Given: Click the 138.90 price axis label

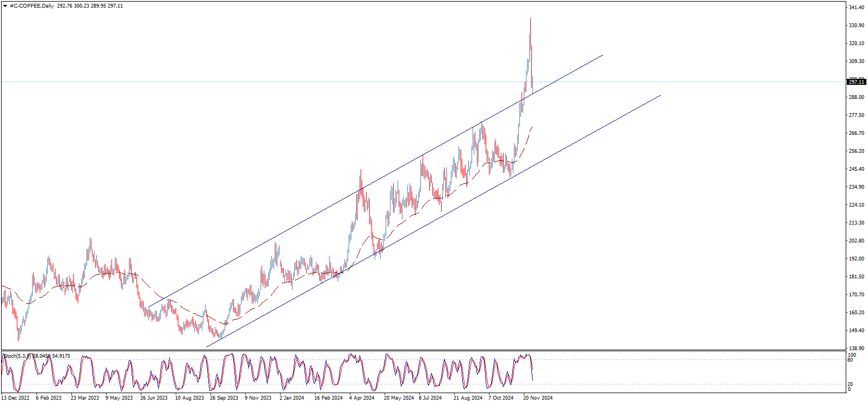Looking at the screenshot, I should [857, 349].
